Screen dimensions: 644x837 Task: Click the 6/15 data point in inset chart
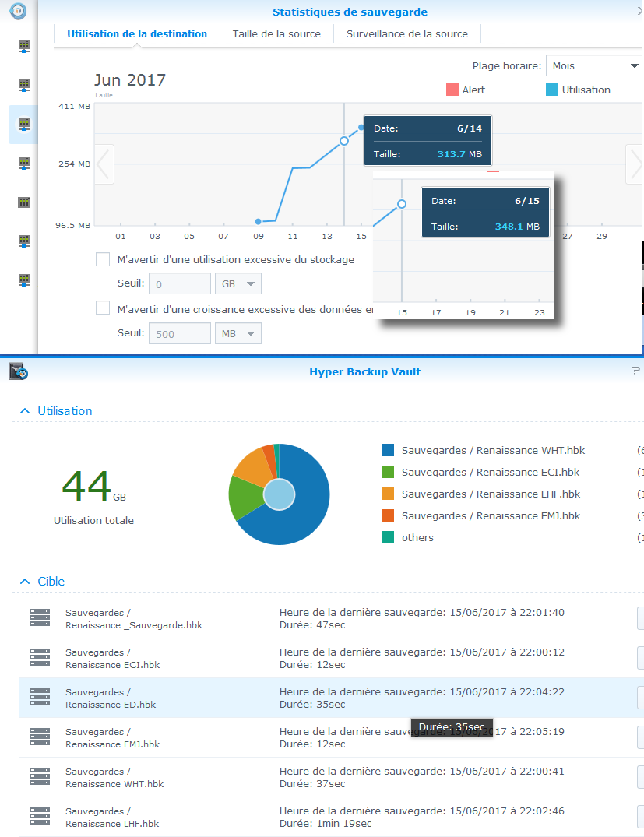click(402, 204)
